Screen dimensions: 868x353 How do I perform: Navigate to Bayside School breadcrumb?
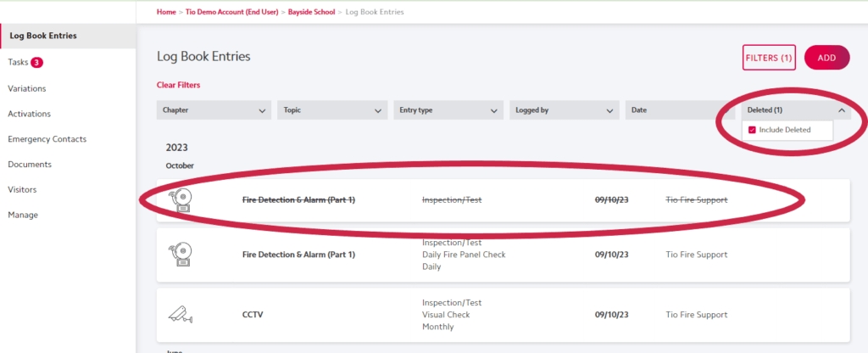(312, 12)
